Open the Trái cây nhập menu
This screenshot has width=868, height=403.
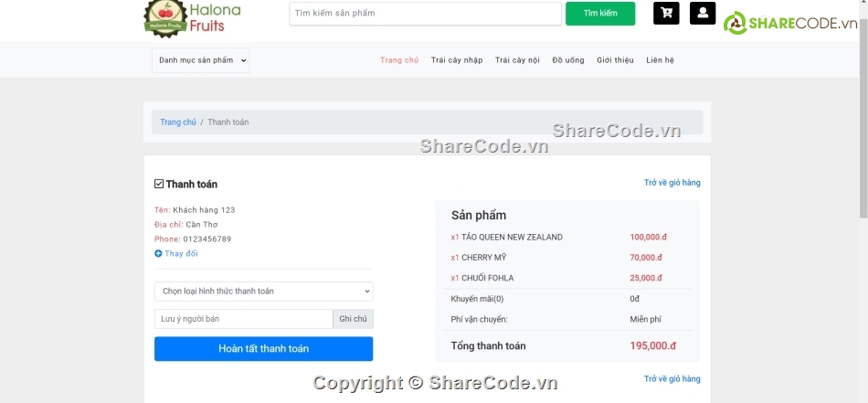tap(457, 60)
